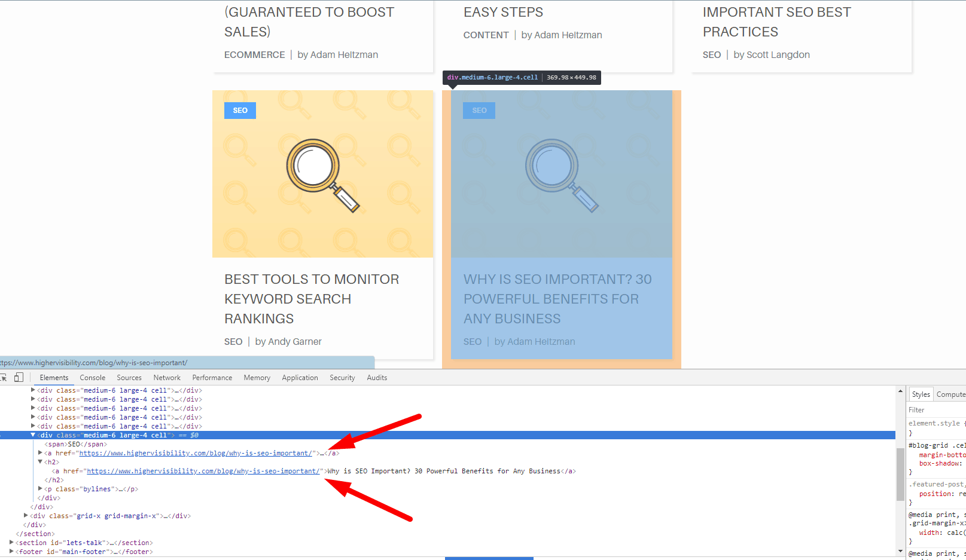
Task: Expand the grid-x grid-margin-x div
Action: 26,515
